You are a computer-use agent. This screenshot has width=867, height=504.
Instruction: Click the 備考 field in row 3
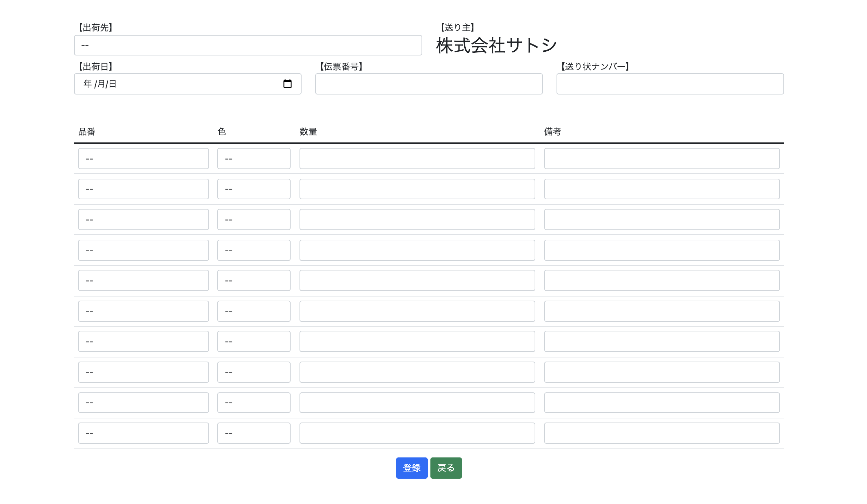tap(662, 219)
